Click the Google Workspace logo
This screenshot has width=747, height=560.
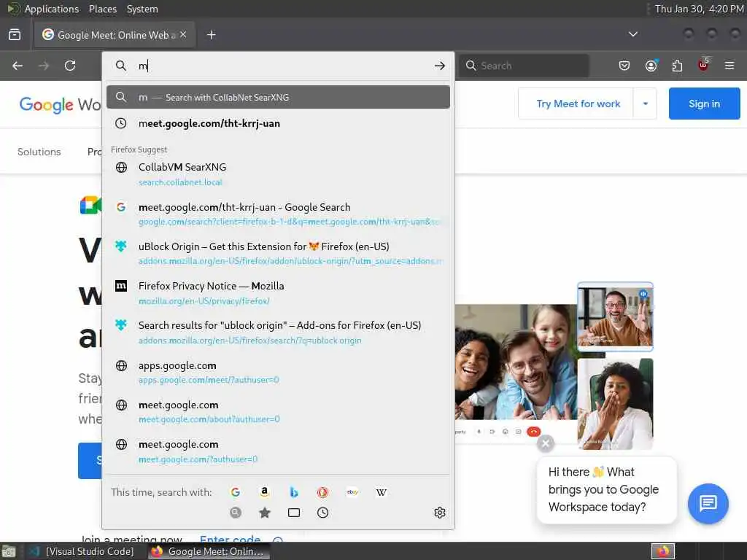pyautogui.click(x=60, y=104)
